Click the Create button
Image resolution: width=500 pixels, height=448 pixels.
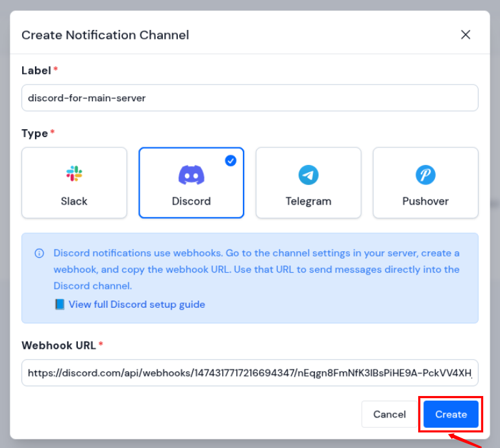pos(451,414)
